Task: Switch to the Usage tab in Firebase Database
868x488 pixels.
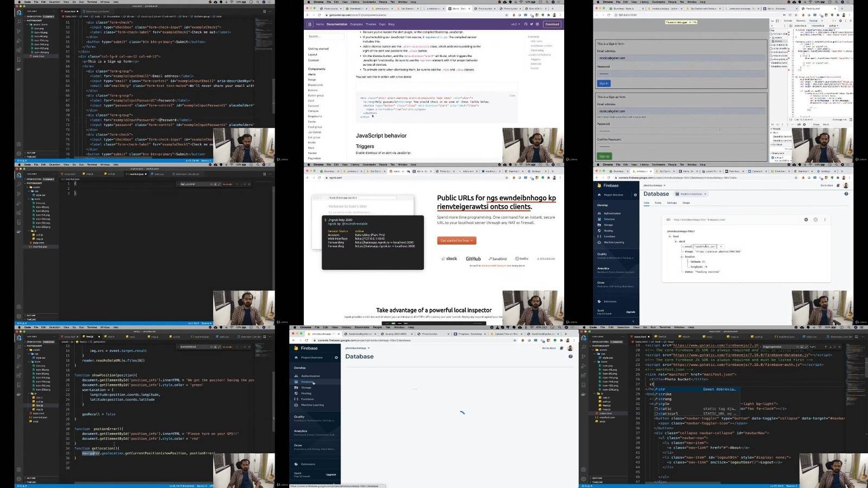Action: [686, 203]
